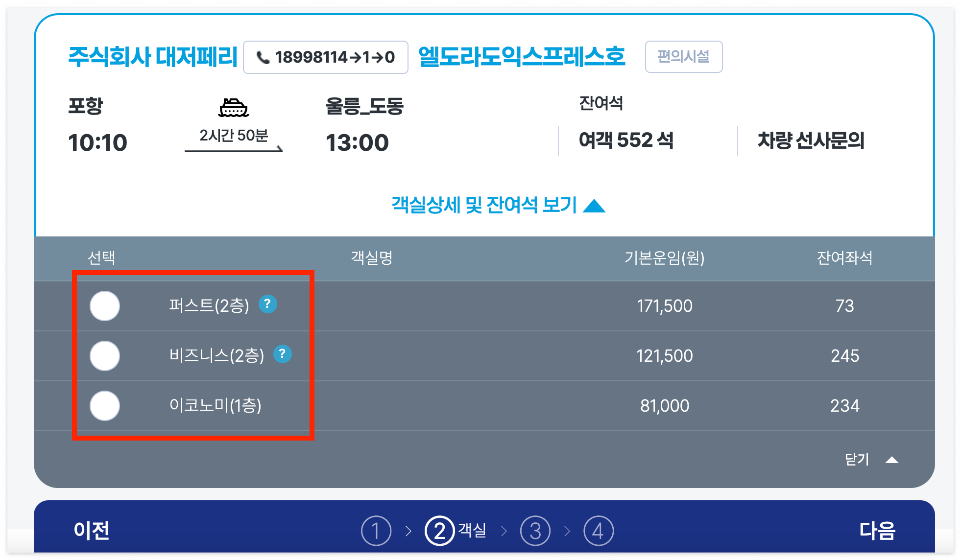Click the ferry company name 주식회사 대저페리

[153, 55]
